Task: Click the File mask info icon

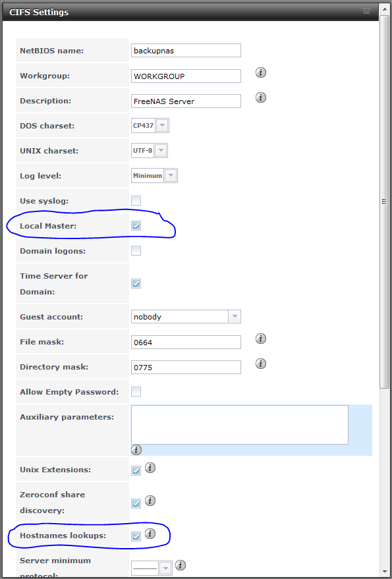Action: (x=261, y=338)
